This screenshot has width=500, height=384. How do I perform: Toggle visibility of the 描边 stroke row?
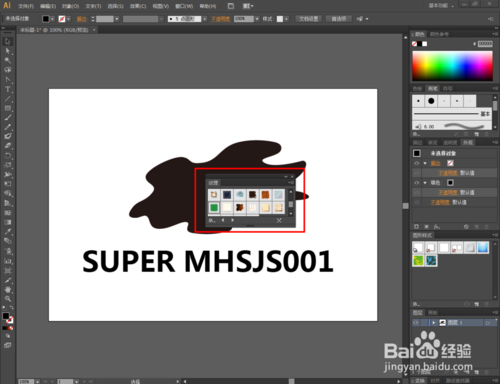pos(417,163)
